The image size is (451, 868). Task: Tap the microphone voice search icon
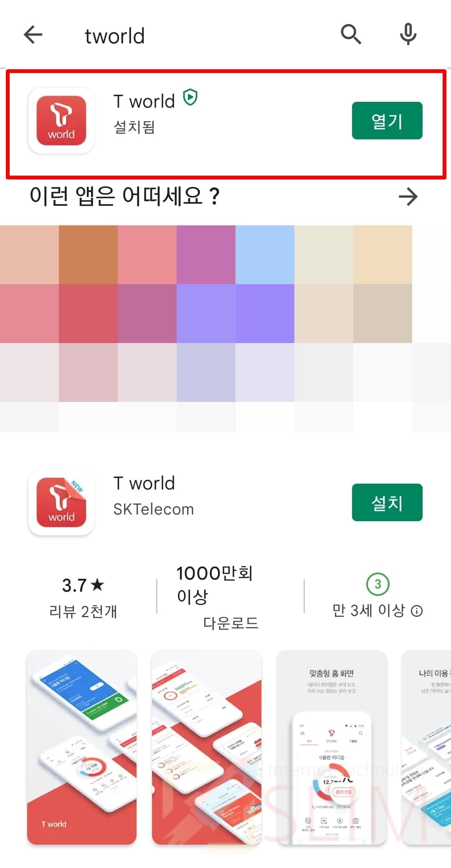tap(408, 34)
